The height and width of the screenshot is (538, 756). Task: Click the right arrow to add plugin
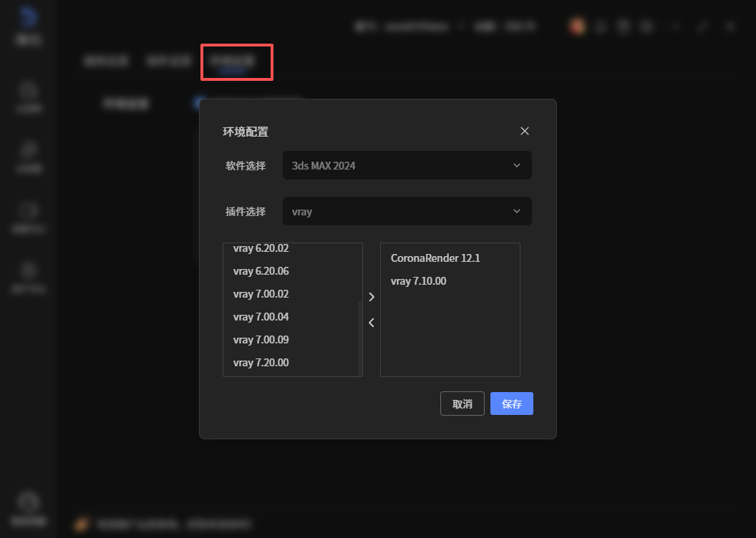click(x=371, y=297)
